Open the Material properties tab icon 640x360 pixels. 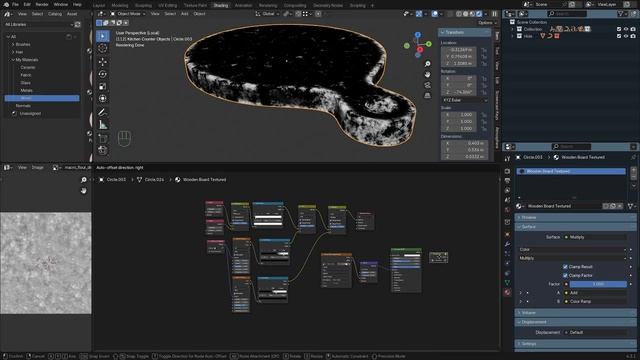tap(507, 292)
